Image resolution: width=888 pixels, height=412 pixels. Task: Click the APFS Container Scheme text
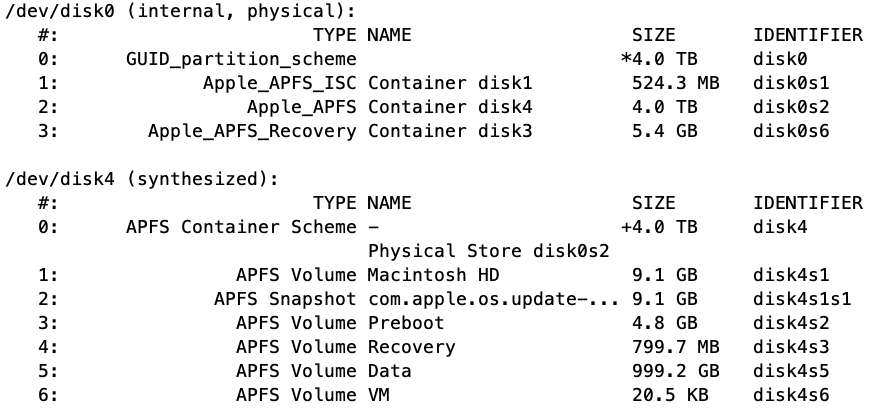coord(241,227)
